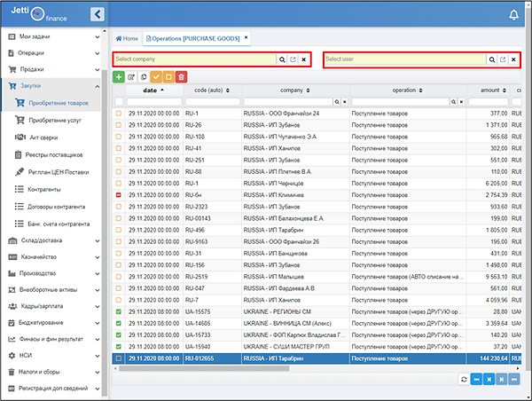Collapse the sidebar with the arrow button

coord(98,14)
